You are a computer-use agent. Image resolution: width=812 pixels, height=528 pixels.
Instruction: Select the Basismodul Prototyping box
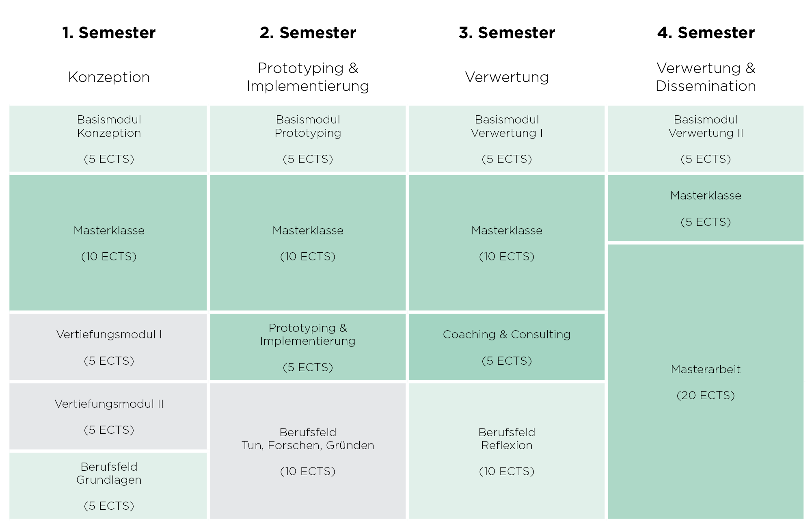click(x=308, y=138)
